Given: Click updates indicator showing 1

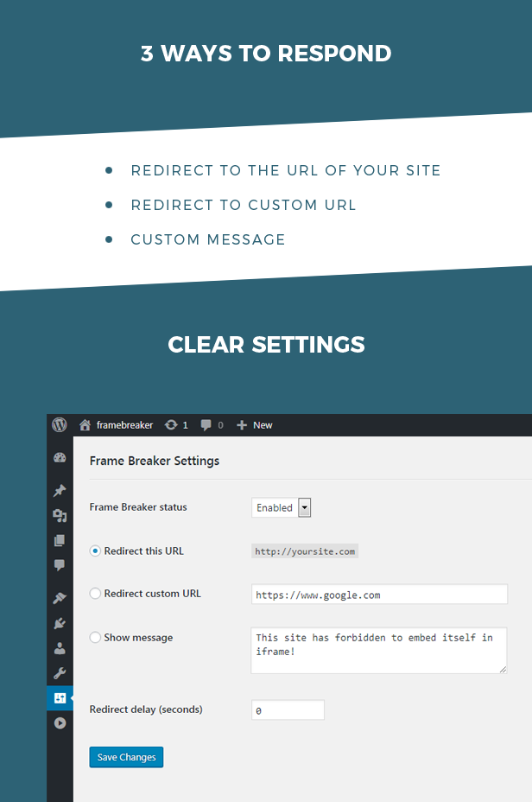Looking at the screenshot, I should coord(176,425).
